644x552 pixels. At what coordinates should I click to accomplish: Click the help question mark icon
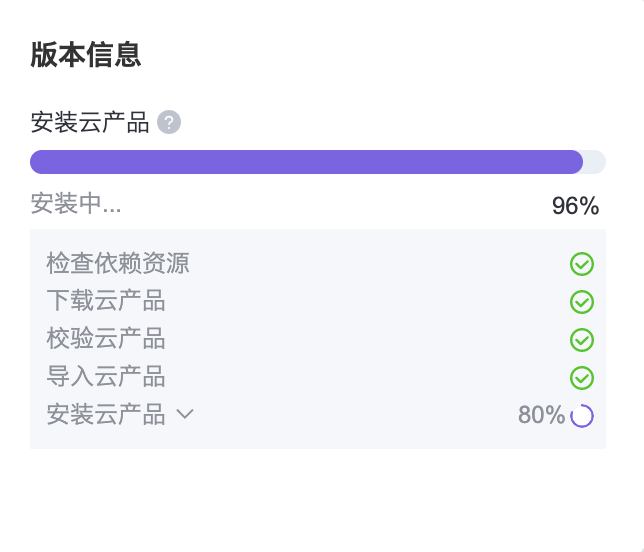click(x=169, y=123)
